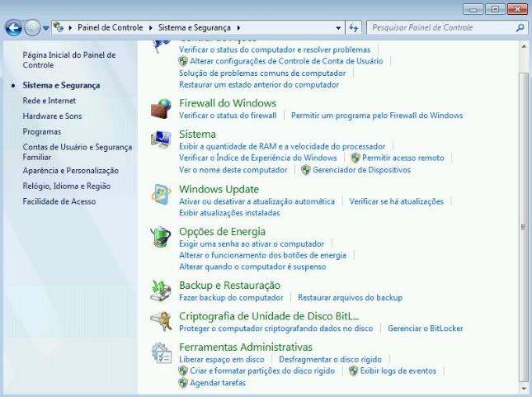Click Restaurar arquivos do backup
The image size is (532, 397).
[351, 297]
